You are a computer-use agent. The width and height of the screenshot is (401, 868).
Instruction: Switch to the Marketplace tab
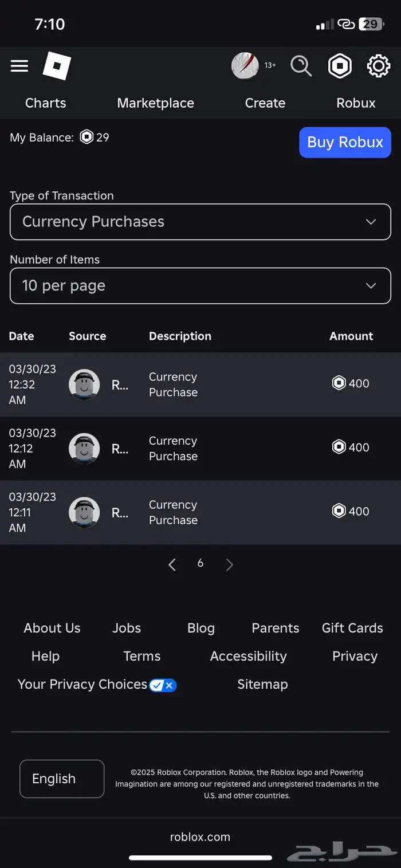click(x=155, y=103)
